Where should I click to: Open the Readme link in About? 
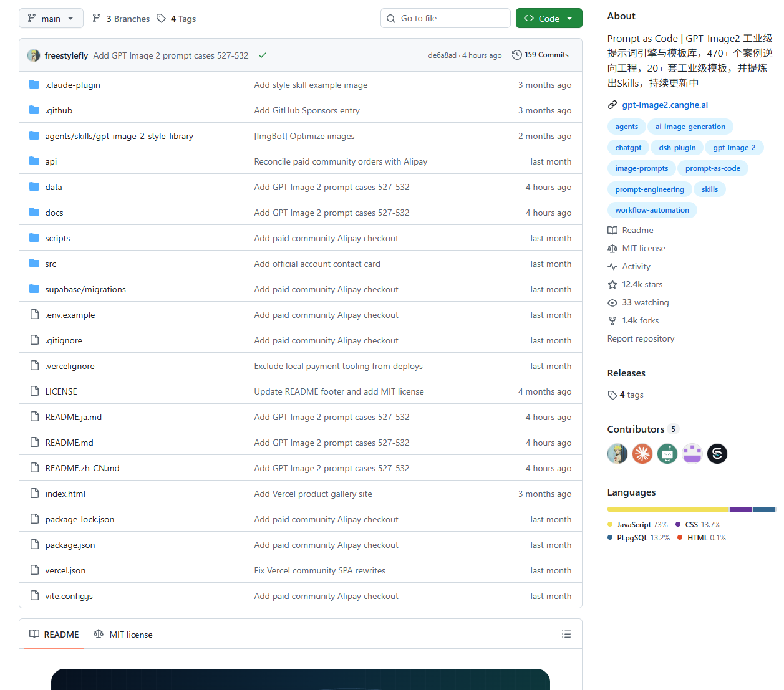[631, 230]
